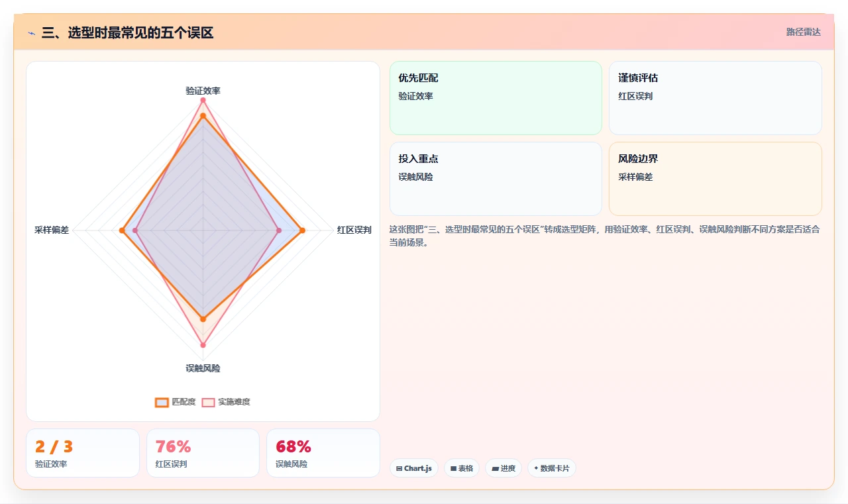
Task: Click the 误触风险 radar axis label
Action: (x=203, y=368)
